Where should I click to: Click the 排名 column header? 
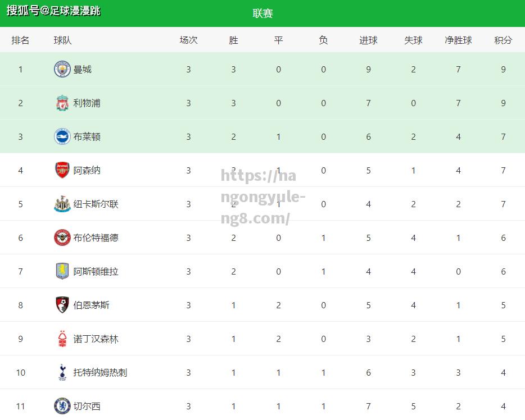pos(20,40)
